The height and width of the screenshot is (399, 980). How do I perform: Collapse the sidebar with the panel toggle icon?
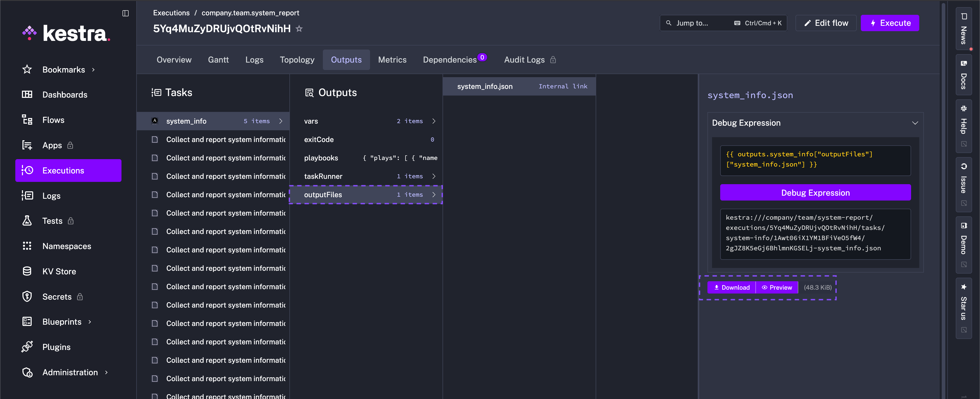pyautogui.click(x=126, y=13)
